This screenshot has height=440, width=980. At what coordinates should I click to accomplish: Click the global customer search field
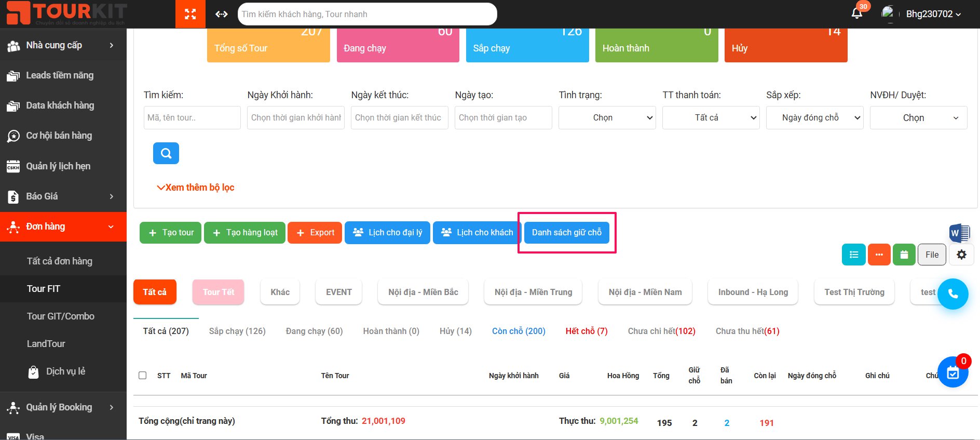[x=367, y=14]
